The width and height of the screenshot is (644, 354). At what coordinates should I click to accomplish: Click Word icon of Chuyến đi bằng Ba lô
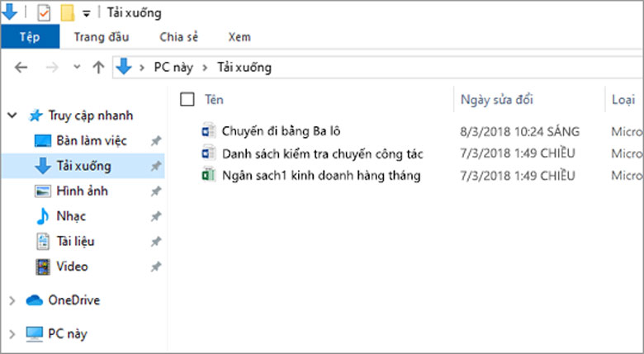pyautogui.click(x=209, y=130)
